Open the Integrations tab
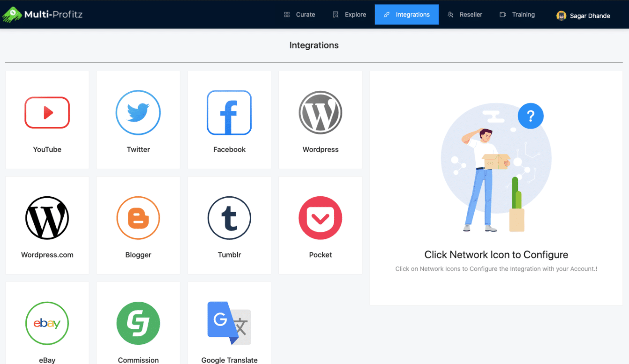Screen dimensions: 629x364 click(x=407, y=15)
